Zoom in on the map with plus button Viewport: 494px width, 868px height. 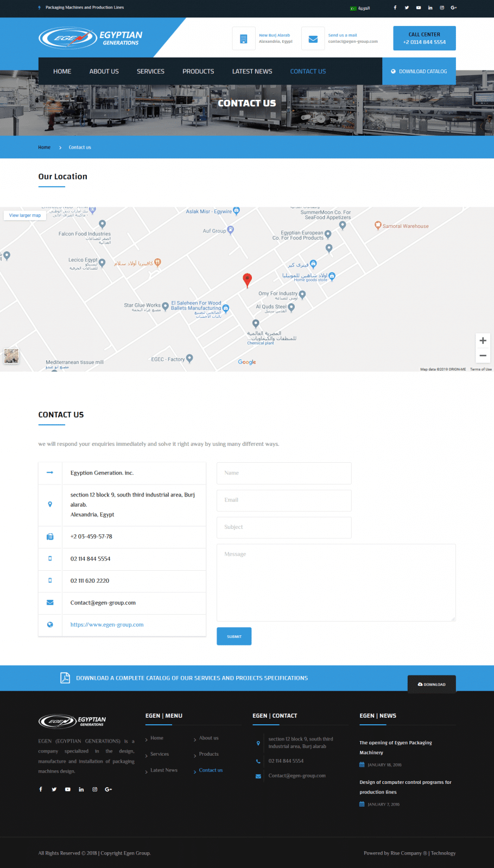click(x=483, y=341)
